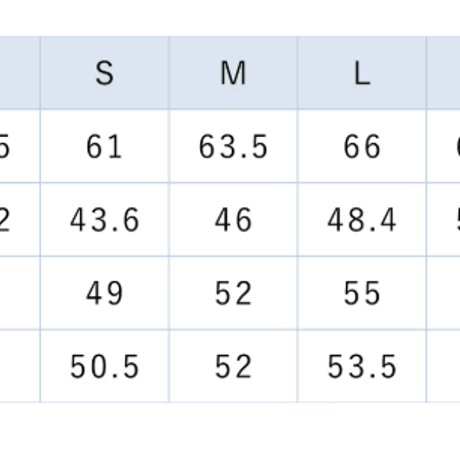Click the cell with value 61
The image size is (460, 460).
(x=105, y=146)
